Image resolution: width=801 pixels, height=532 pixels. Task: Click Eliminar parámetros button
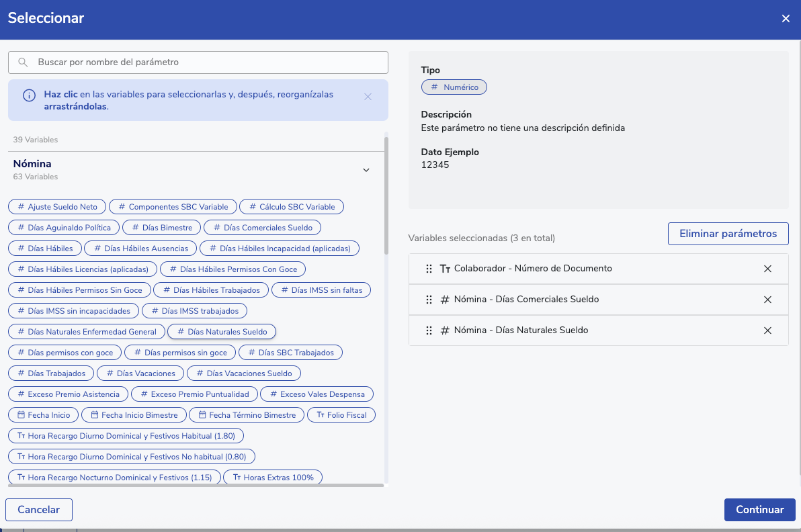point(728,234)
